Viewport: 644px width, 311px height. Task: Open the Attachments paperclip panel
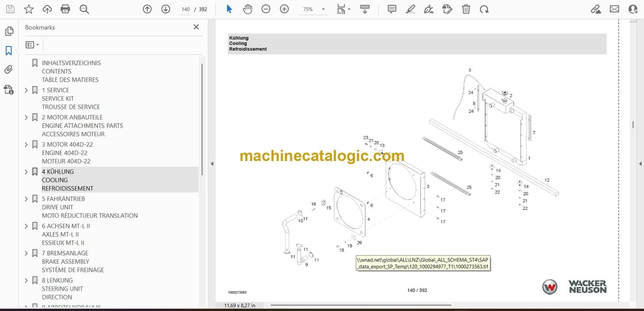(x=9, y=70)
